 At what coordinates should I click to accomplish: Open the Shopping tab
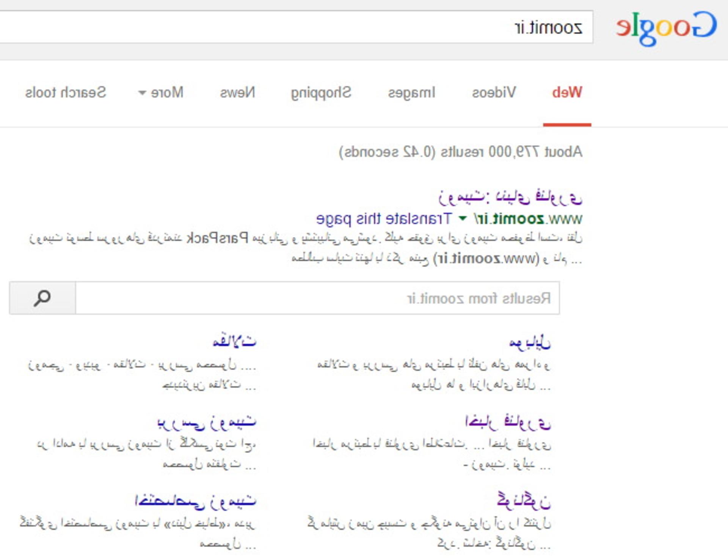(321, 93)
